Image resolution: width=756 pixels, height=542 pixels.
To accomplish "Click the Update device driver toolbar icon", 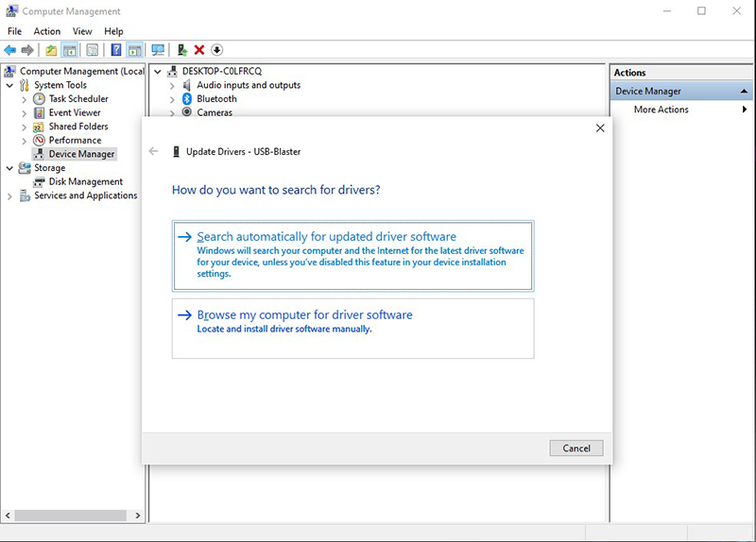I will 181,50.
